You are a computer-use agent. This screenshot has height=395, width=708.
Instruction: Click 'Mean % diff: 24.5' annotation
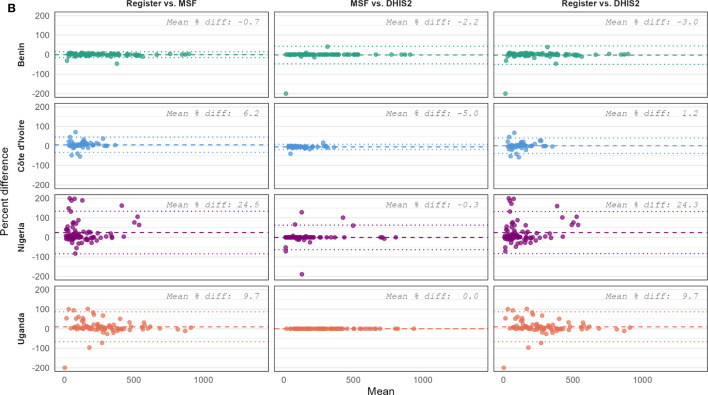(213, 204)
